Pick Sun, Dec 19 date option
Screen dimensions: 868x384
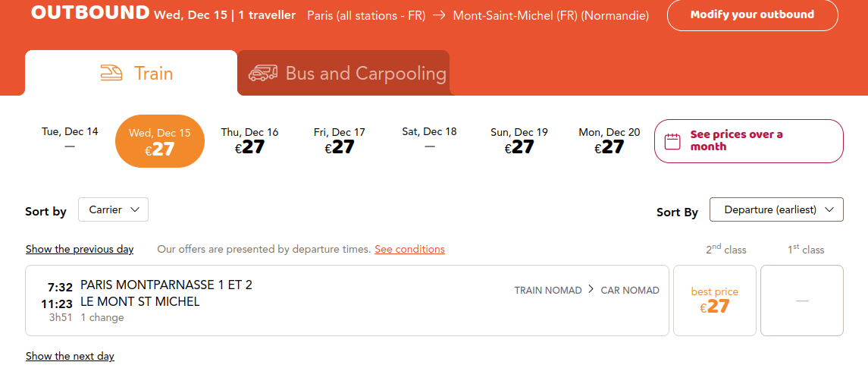(x=519, y=140)
